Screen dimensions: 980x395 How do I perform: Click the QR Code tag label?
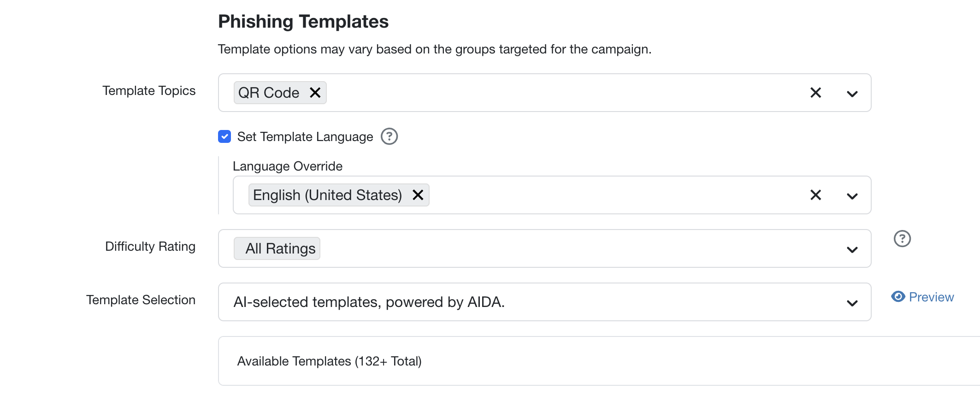coord(268,93)
